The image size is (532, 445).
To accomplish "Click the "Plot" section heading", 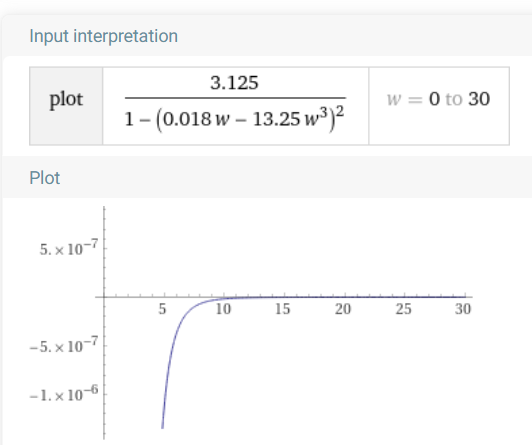I will click(45, 178).
